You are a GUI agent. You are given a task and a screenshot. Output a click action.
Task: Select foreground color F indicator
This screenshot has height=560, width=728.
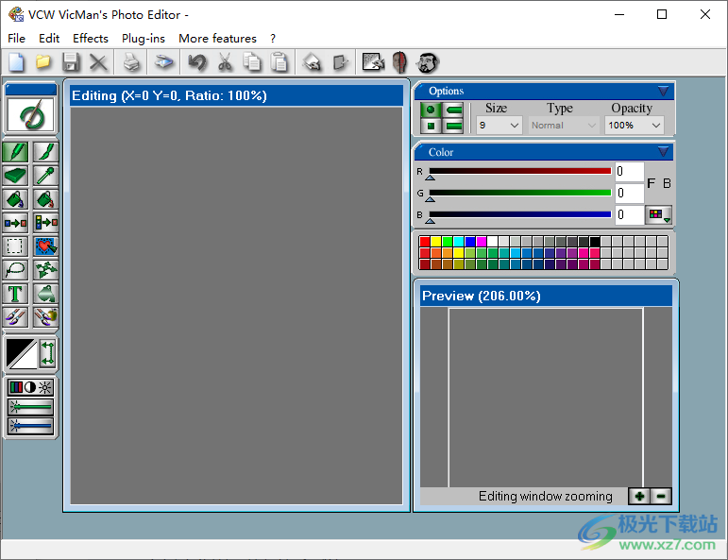(651, 183)
